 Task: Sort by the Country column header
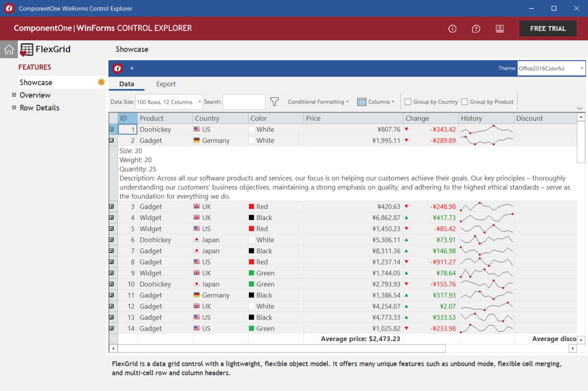(x=220, y=118)
